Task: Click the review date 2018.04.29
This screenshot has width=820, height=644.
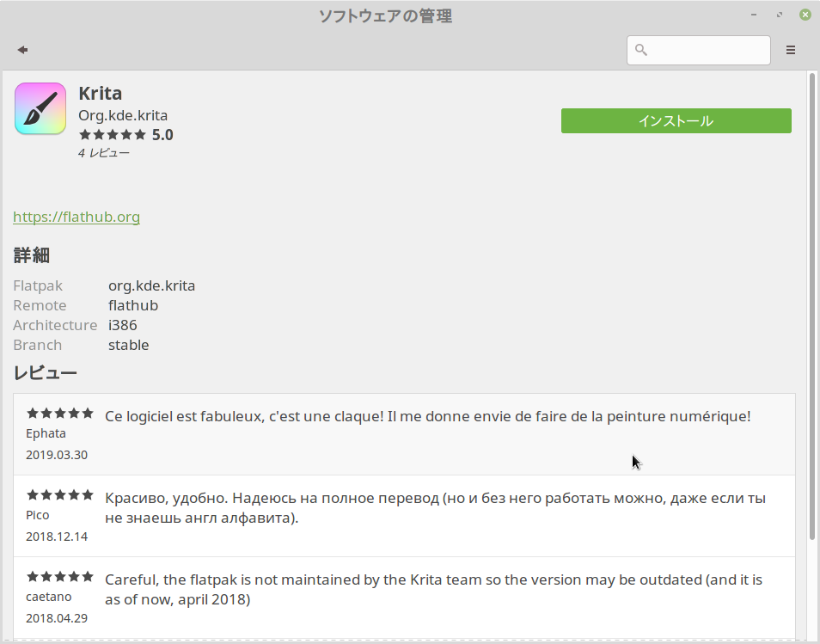Action: [57, 618]
